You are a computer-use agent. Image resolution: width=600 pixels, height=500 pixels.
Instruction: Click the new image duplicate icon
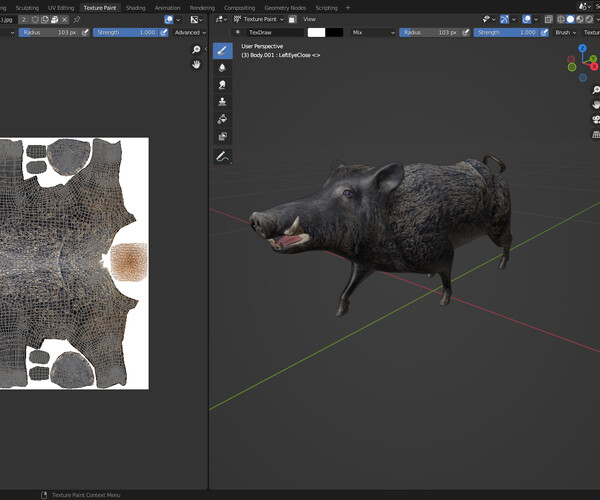click(x=45, y=20)
